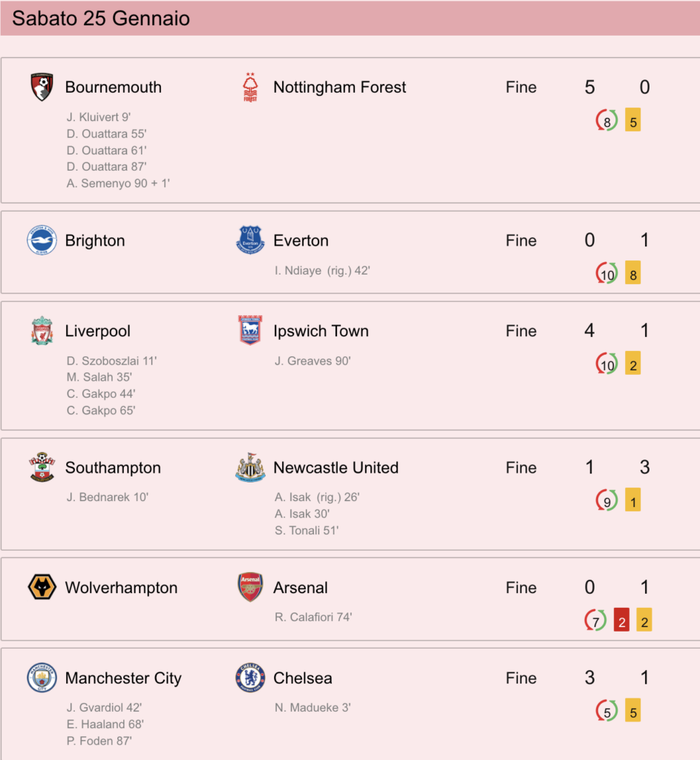Open substitutions icon showing 8 for Bournemouth match
The image size is (700, 760).
point(607,120)
